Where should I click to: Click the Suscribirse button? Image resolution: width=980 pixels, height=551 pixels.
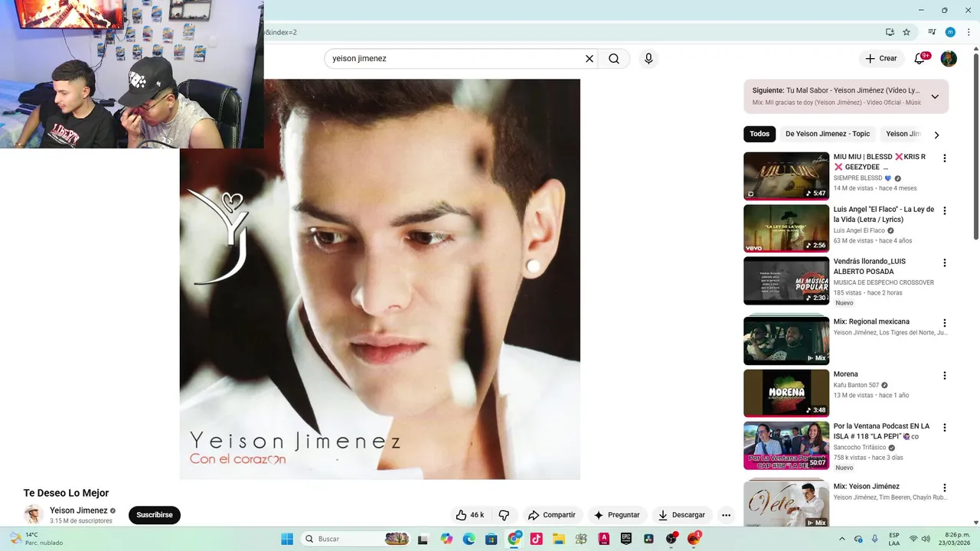coord(155,515)
